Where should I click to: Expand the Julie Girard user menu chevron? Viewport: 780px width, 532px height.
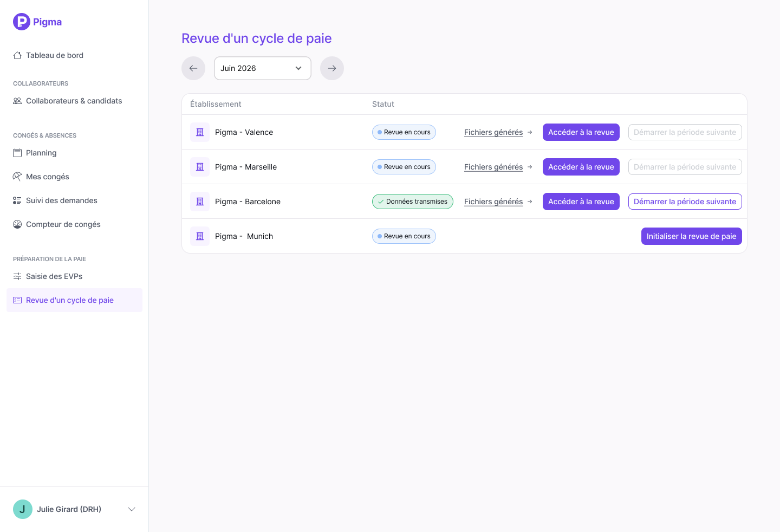(x=132, y=509)
